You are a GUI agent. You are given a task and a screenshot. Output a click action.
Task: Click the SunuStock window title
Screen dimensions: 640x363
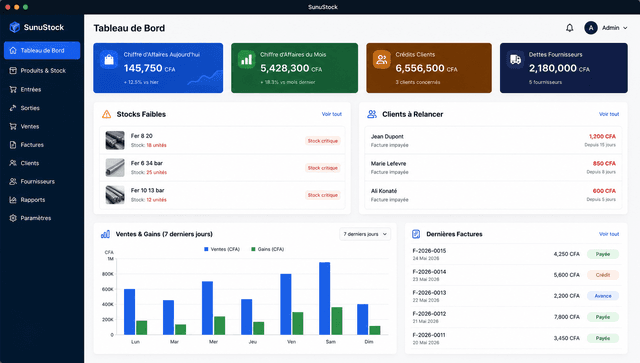pos(323,7)
